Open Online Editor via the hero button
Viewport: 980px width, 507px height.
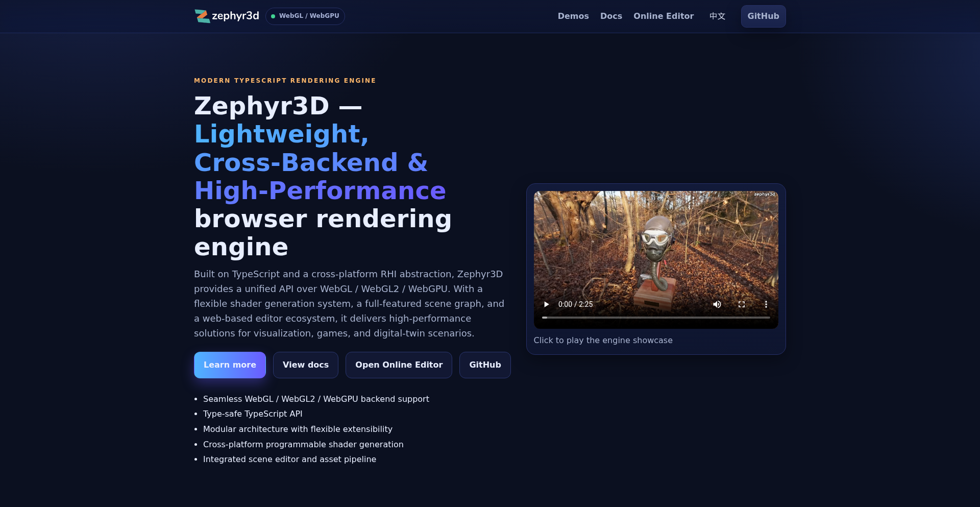(x=399, y=365)
